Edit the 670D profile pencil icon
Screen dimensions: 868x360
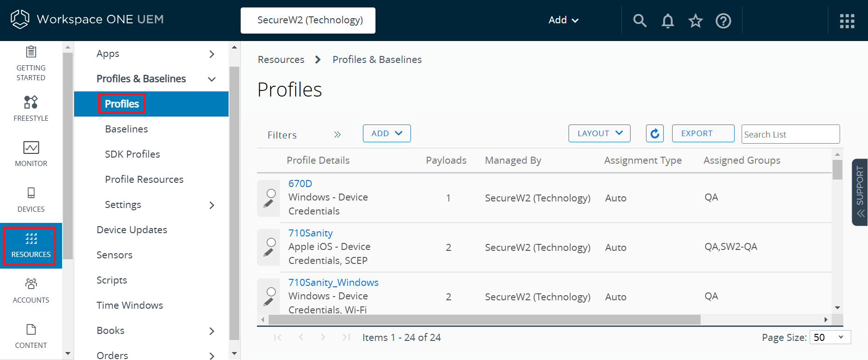pyautogui.click(x=269, y=204)
